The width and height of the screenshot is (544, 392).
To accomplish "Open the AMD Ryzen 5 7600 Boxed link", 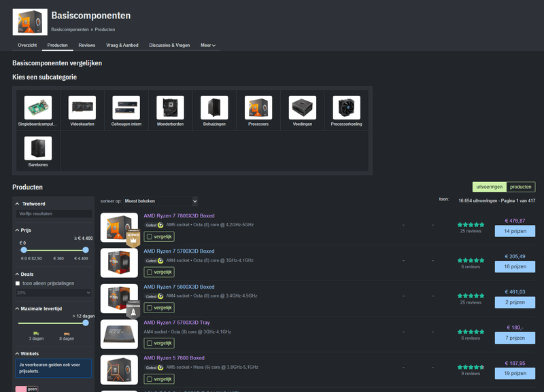I will click(x=174, y=357).
